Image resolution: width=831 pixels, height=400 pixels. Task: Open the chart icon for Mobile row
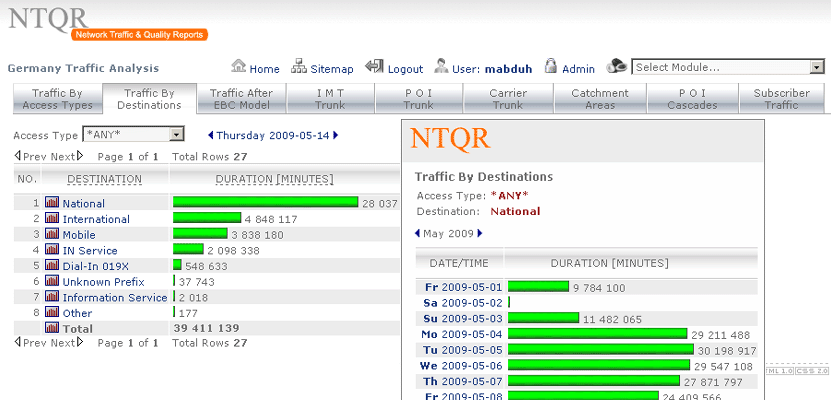coord(52,234)
